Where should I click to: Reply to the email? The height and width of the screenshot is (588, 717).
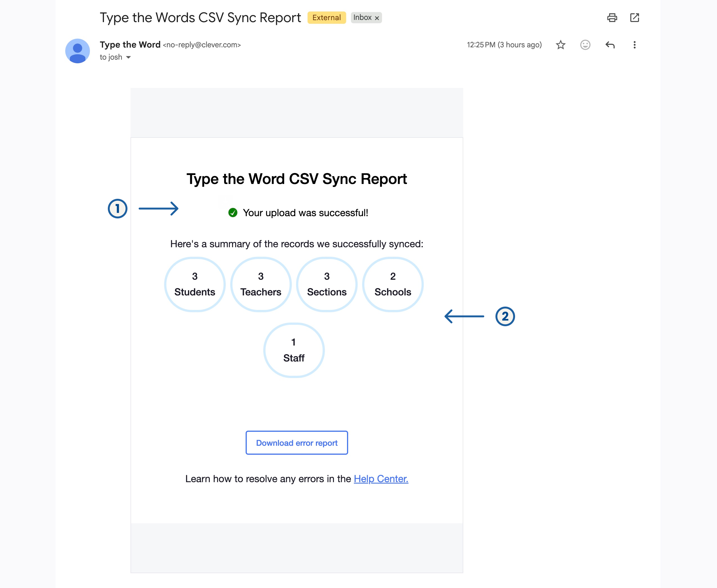(610, 45)
